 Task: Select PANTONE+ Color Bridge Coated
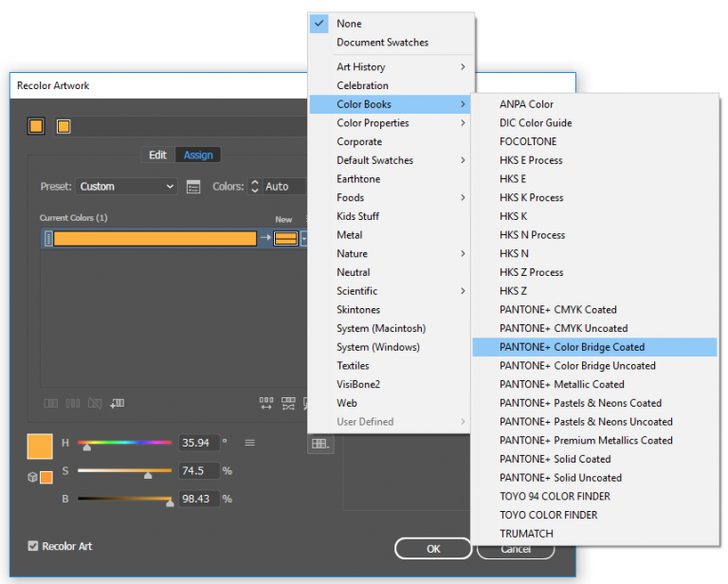pos(594,347)
